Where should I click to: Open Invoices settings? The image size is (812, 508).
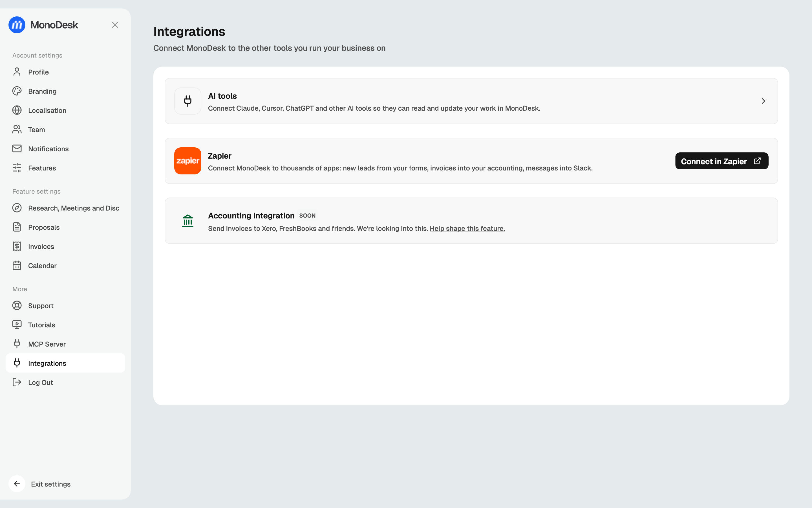point(65,246)
